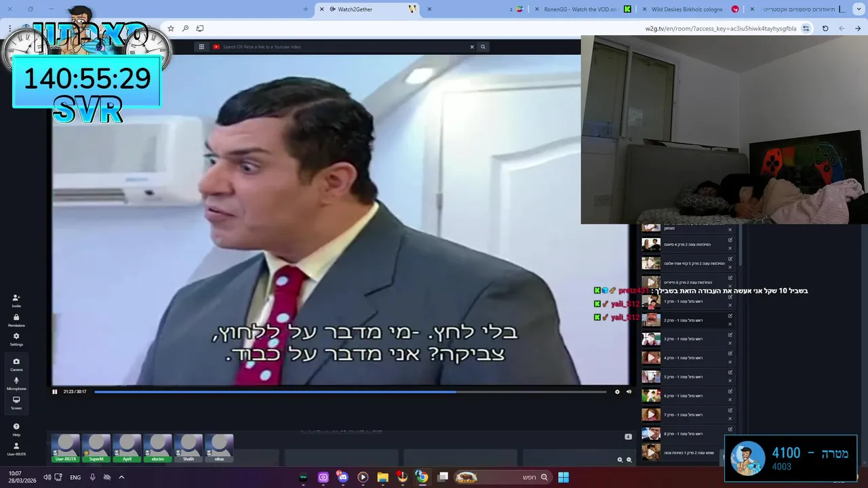The image size is (868, 488).
Task: Select the User-RRJTR participant tile
Action: [x=66, y=448]
